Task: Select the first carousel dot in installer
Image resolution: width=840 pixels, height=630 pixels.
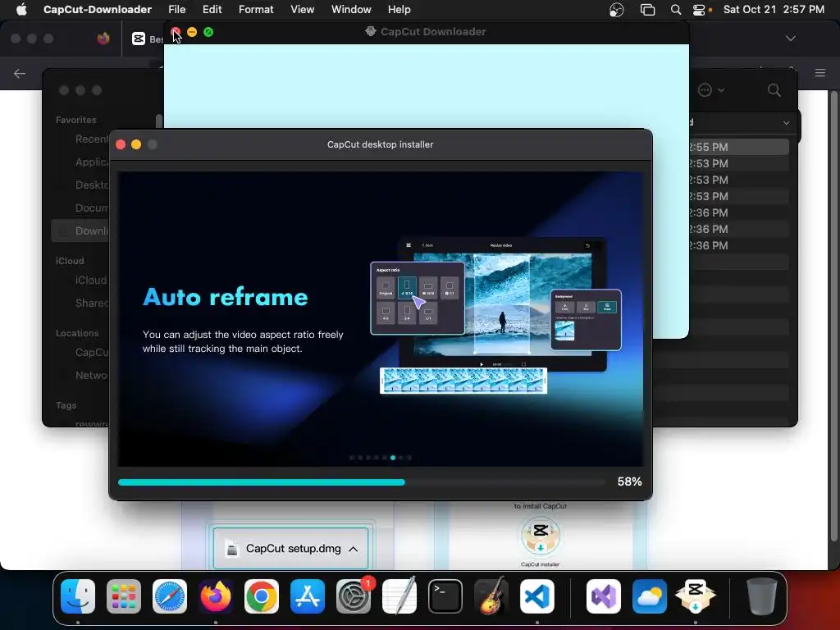Action: pyautogui.click(x=352, y=458)
